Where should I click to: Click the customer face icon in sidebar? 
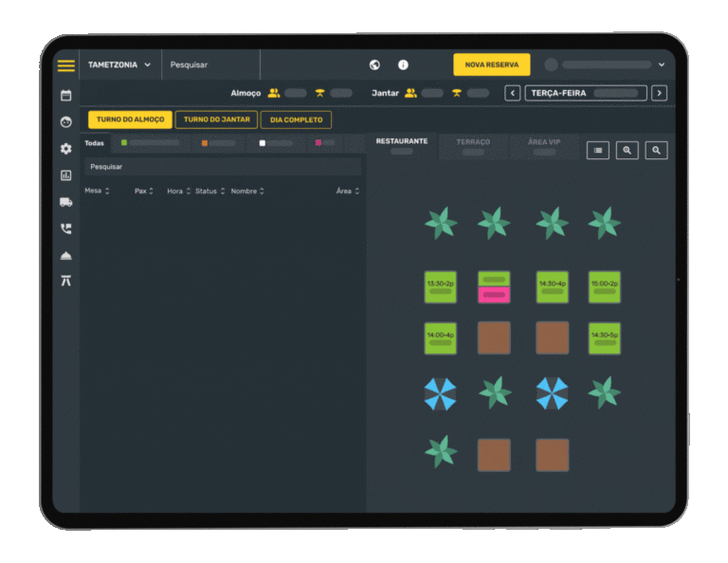65,122
